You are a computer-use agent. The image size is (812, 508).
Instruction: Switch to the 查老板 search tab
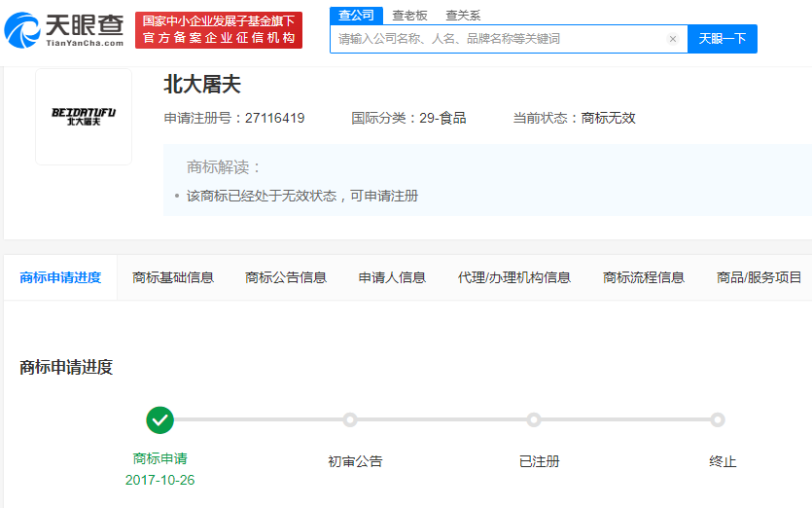point(409,16)
